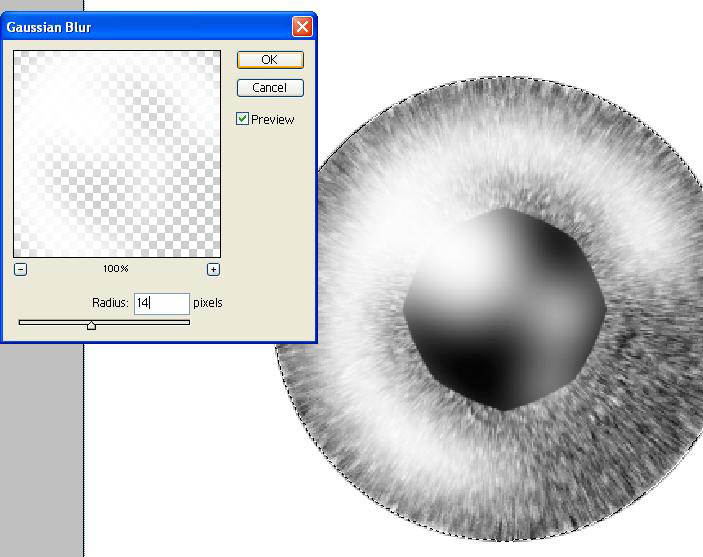Close the Gaussian Blur dialog

point(302,27)
